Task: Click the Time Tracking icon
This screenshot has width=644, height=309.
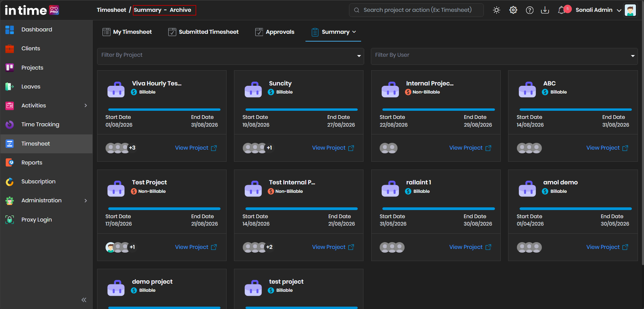Action: pos(10,125)
